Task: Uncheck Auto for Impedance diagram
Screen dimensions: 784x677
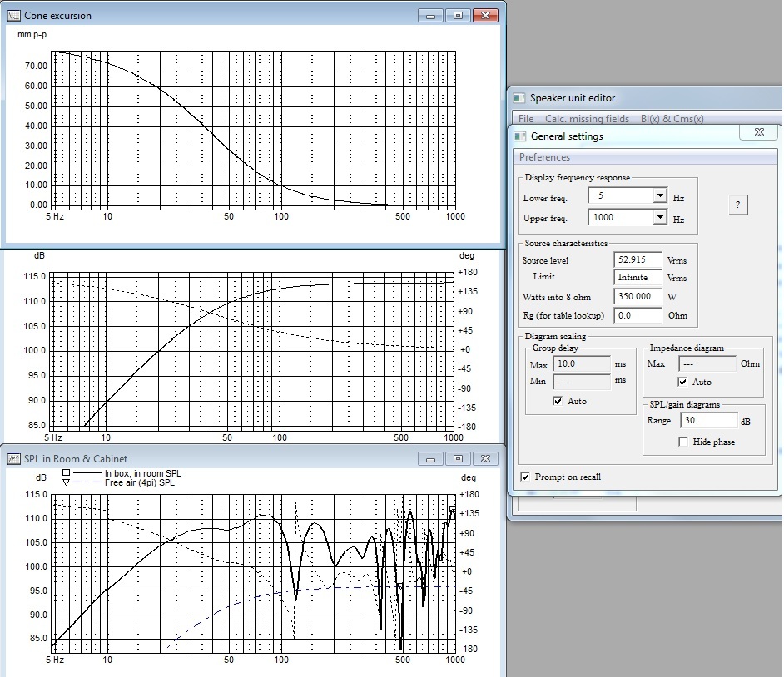Action: [683, 383]
